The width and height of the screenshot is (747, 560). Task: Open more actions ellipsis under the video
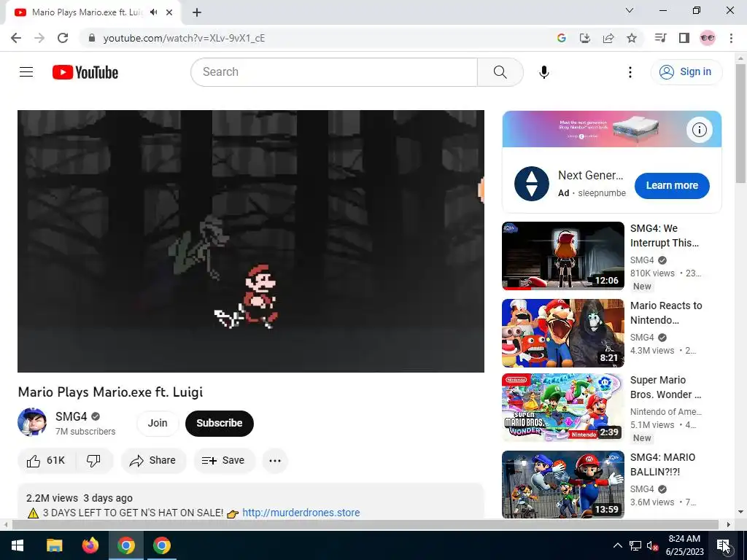click(x=275, y=461)
